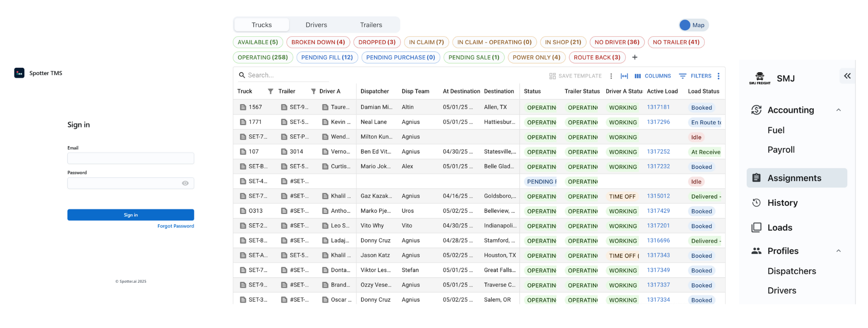Open the Save Template options menu

[x=611, y=76]
